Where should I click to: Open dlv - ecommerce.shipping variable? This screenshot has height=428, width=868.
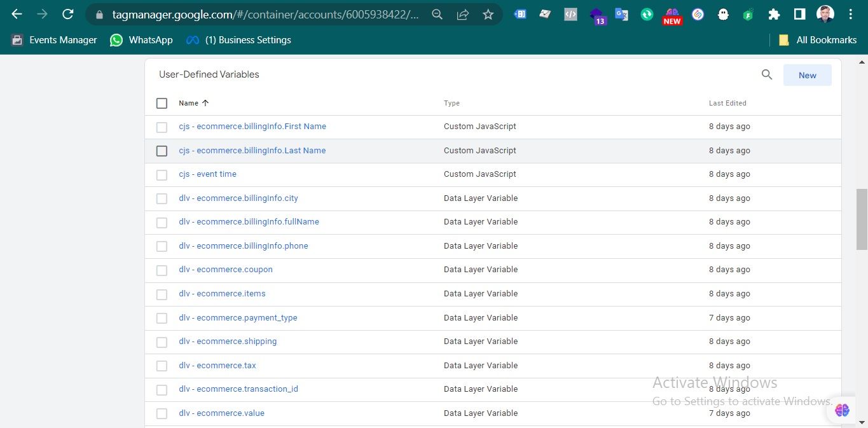[x=228, y=342]
